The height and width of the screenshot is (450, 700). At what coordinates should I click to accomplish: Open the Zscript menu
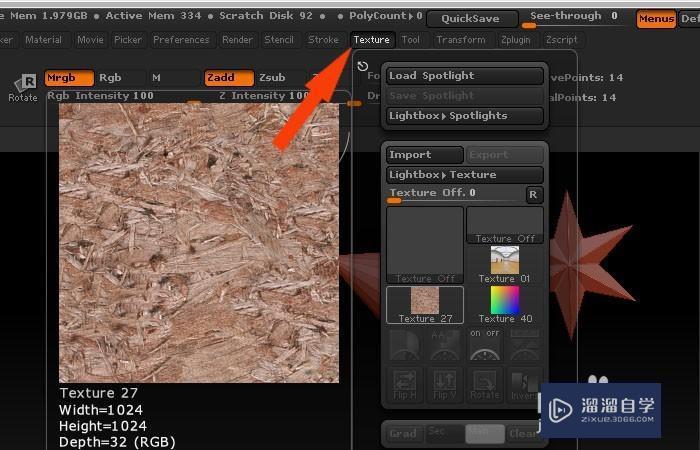[x=562, y=40]
